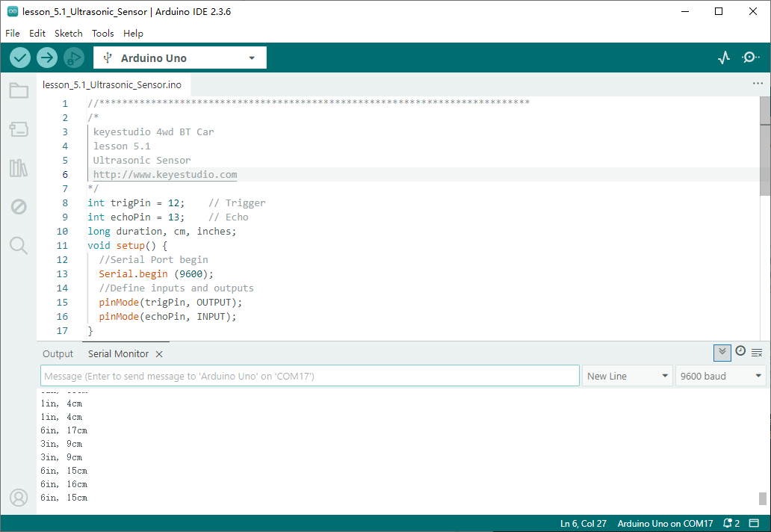Click line number 11 in gutter

62,245
